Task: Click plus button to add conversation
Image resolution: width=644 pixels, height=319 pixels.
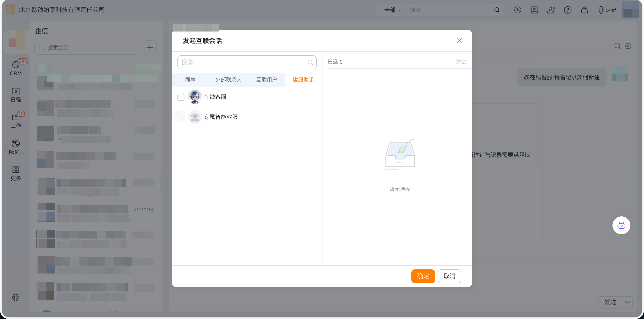Action: point(149,47)
